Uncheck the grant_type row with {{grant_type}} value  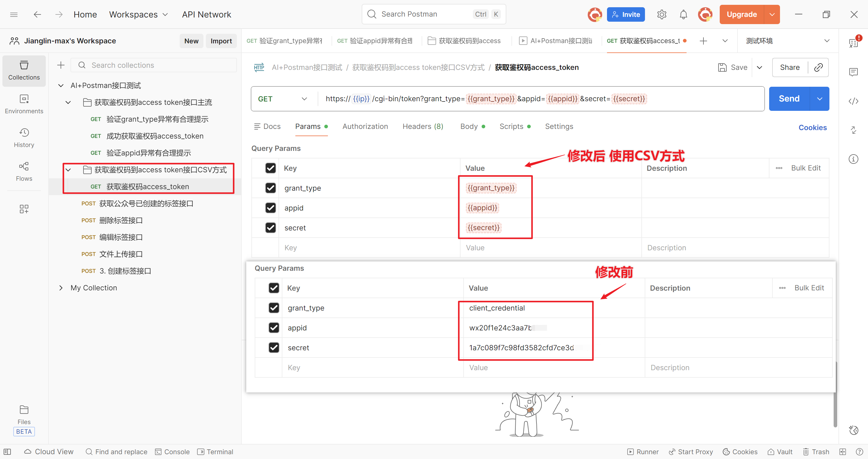coord(270,188)
